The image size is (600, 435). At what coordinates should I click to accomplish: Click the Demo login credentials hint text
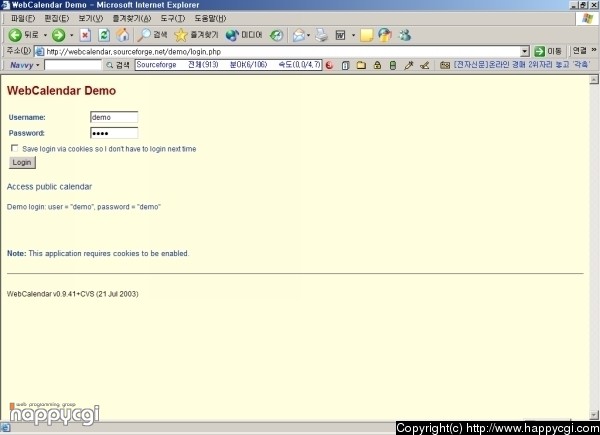coord(84,207)
